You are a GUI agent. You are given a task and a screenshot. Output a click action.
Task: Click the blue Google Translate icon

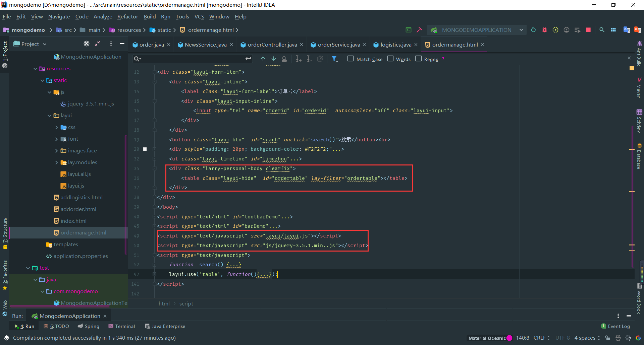point(627,30)
